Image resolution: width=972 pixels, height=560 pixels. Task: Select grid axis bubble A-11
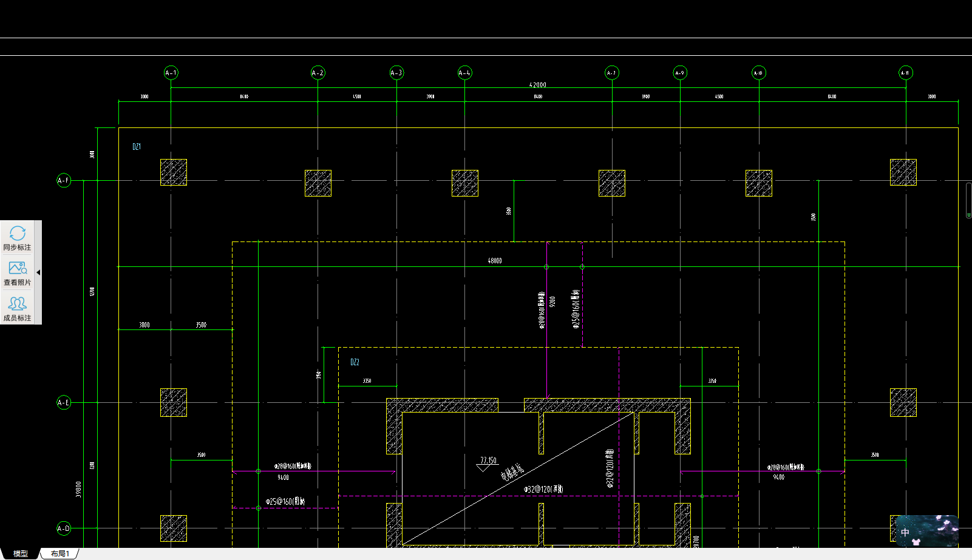[x=905, y=73]
